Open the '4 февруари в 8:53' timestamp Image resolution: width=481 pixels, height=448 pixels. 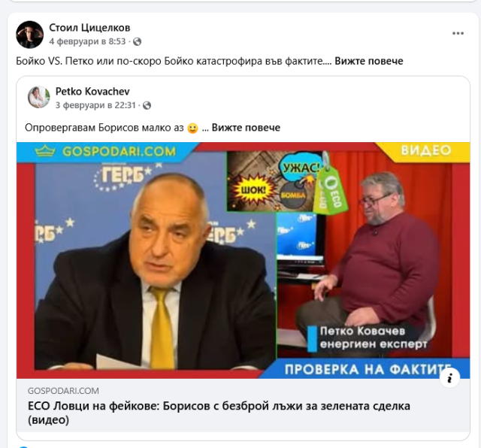point(87,41)
